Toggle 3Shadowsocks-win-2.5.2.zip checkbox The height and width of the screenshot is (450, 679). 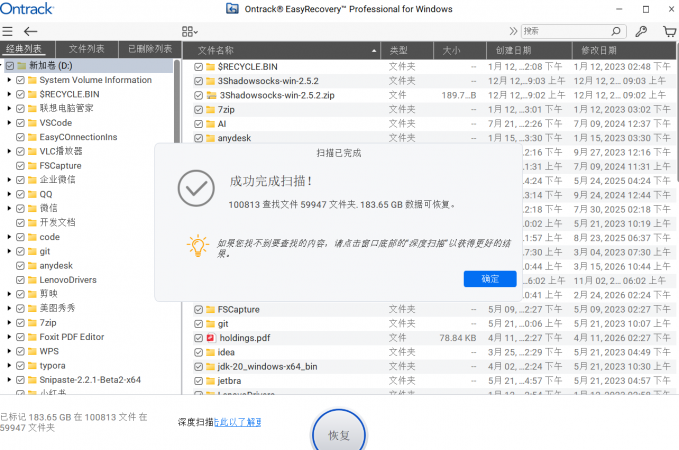(198, 95)
